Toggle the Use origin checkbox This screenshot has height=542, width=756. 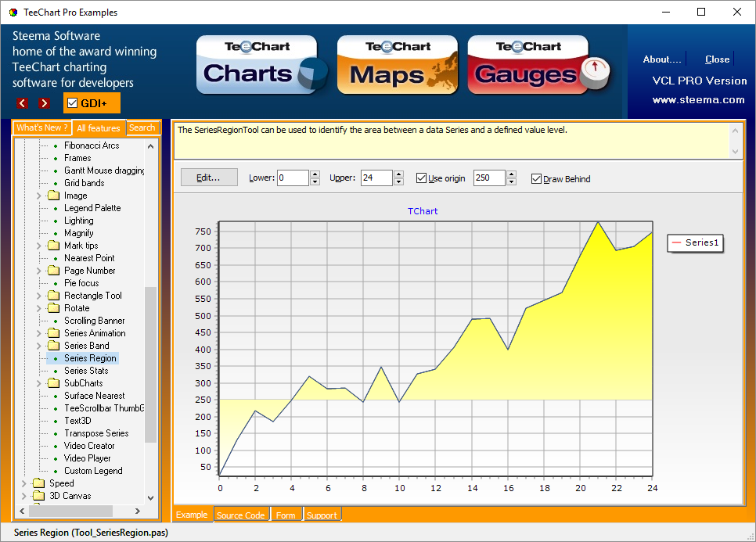(x=421, y=178)
